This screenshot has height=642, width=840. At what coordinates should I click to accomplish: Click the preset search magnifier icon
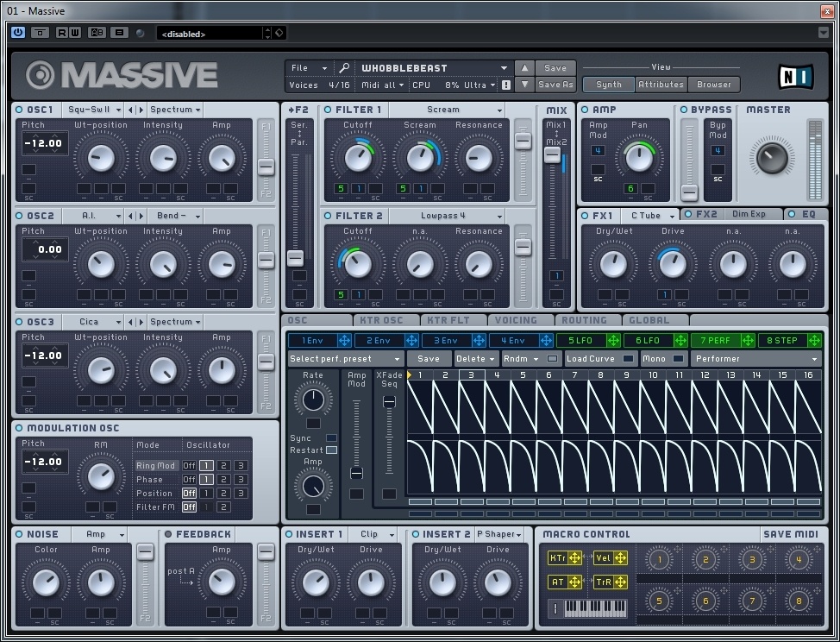tap(344, 68)
